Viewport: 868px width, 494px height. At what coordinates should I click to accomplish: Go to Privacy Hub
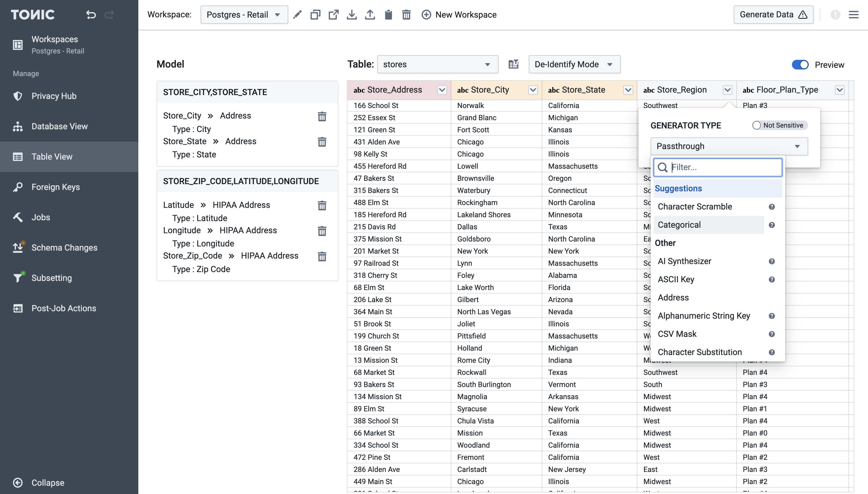point(69,96)
